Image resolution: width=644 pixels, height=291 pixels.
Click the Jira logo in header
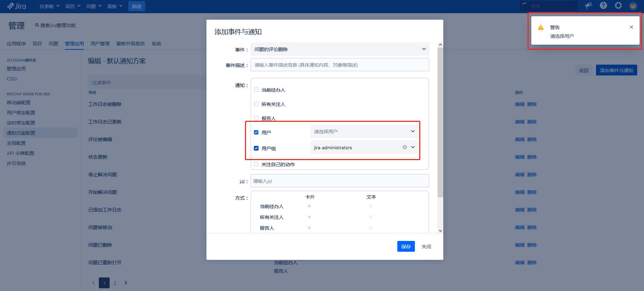point(17,6)
